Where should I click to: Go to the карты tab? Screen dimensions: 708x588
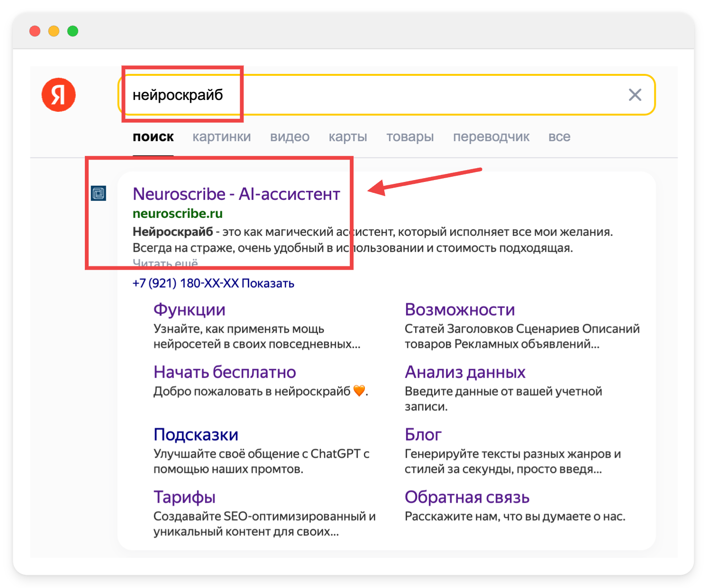point(348,137)
